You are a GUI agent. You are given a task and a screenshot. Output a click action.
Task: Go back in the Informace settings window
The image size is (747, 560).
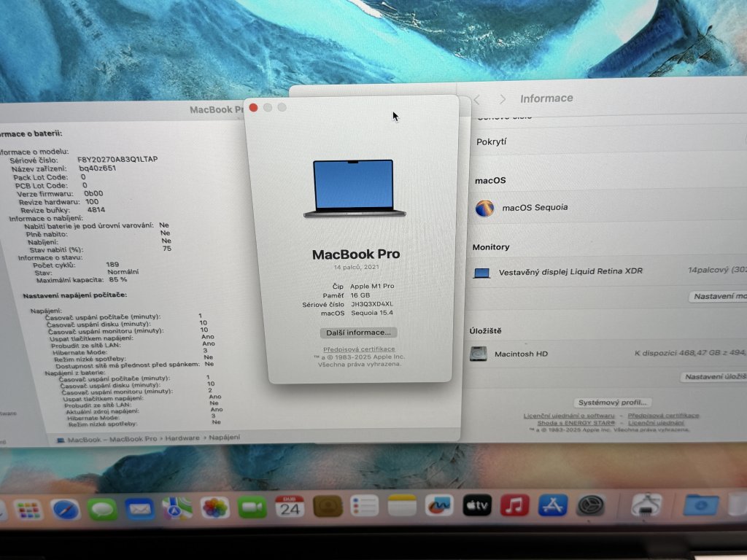[477, 99]
